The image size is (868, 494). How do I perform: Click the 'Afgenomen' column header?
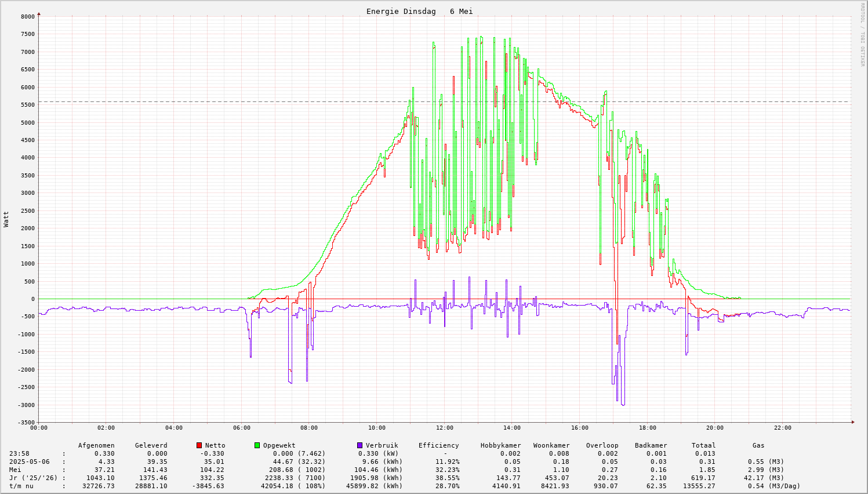point(96,445)
